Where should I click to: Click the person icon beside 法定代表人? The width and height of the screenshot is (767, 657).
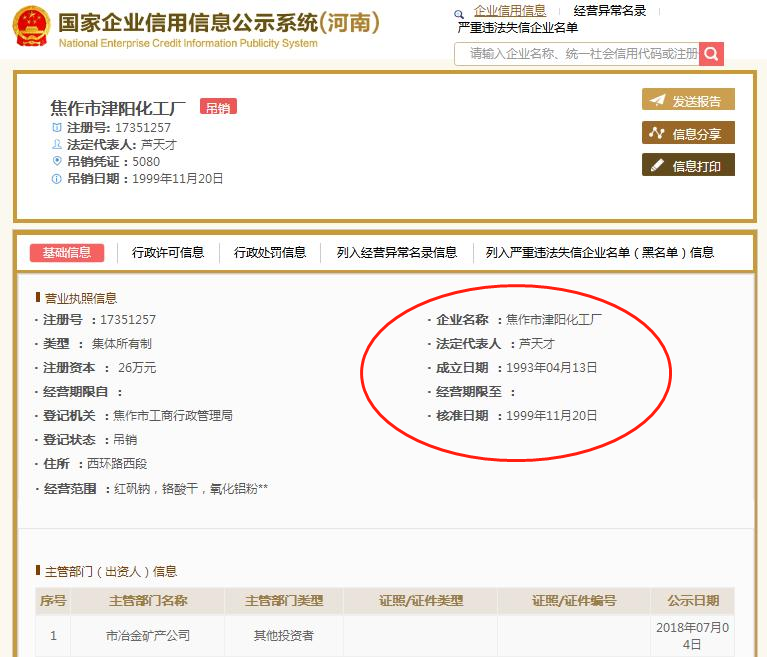tap(57, 145)
